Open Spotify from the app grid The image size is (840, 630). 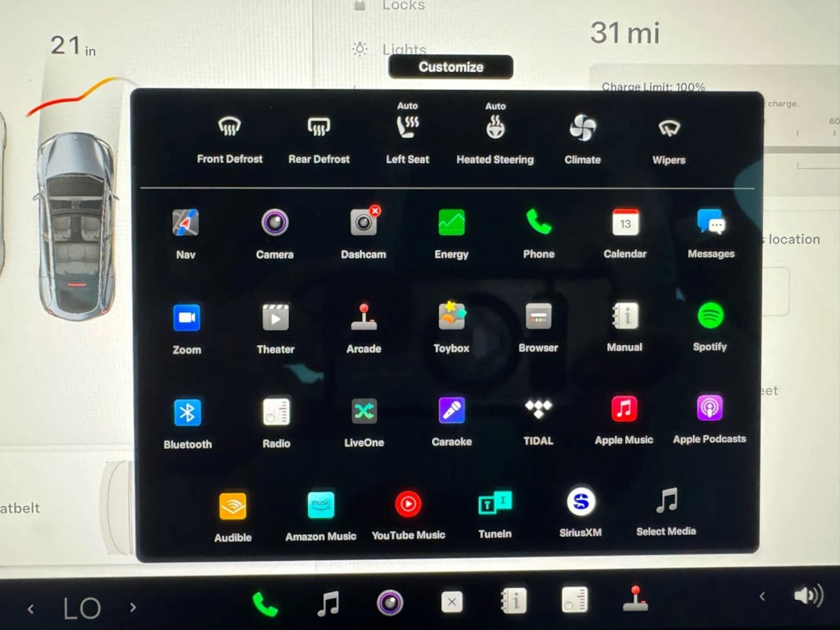pos(710,316)
